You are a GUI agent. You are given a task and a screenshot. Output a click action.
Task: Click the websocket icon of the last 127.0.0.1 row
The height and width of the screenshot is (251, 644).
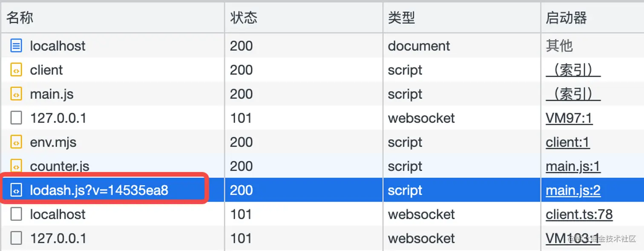pos(16,238)
